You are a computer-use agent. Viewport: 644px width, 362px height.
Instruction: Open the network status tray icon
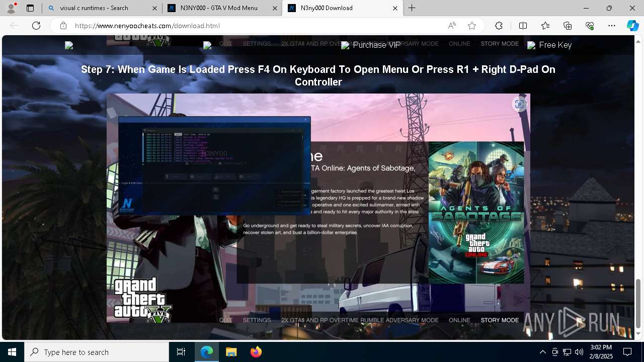click(x=567, y=352)
